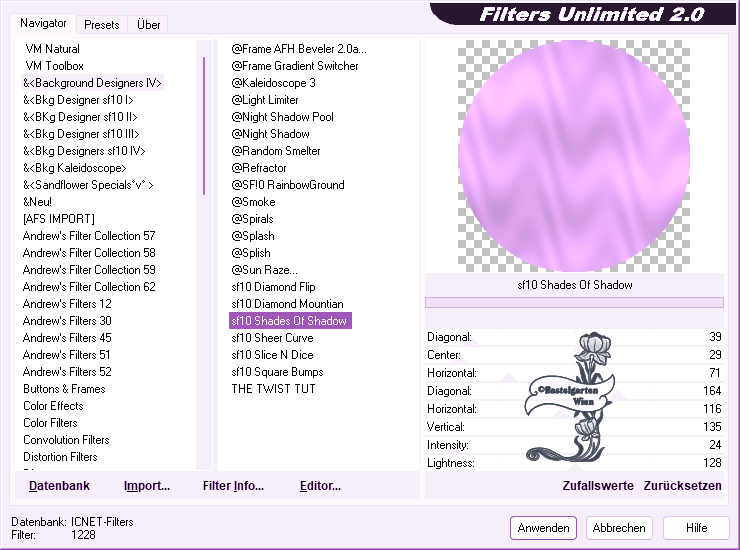The width and height of the screenshot is (740, 550).
Task: Select &<Background Designers IV> category
Action: [x=92, y=83]
